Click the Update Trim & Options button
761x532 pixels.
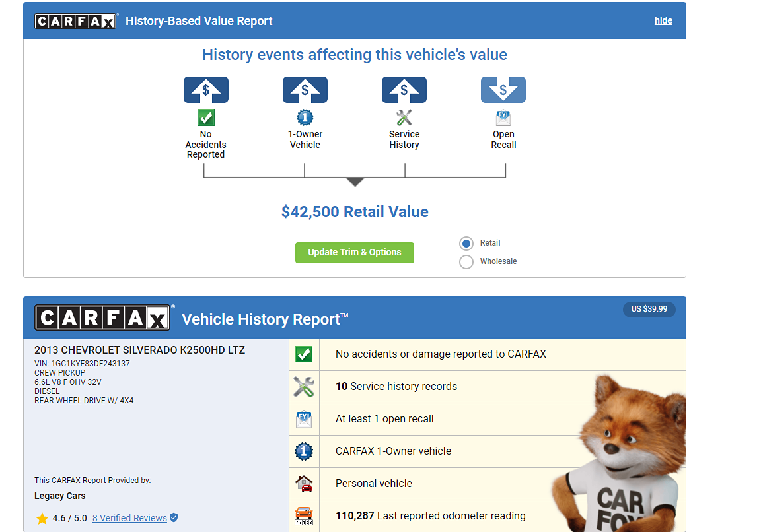[x=355, y=253]
